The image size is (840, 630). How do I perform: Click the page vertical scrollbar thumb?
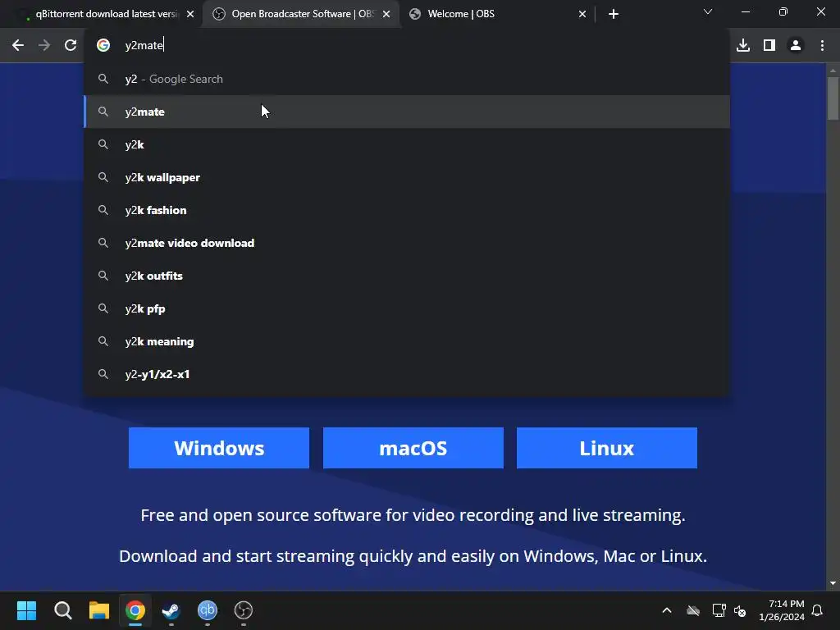click(x=833, y=98)
